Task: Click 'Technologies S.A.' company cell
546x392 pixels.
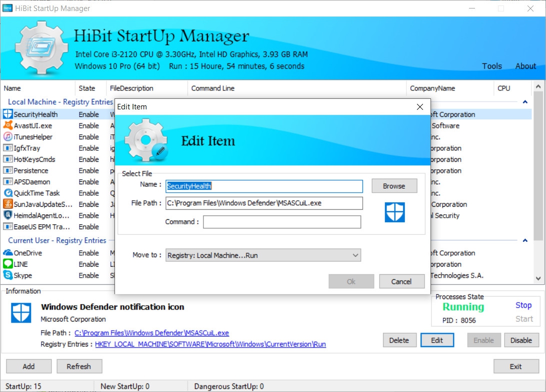Action: point(457,276)
